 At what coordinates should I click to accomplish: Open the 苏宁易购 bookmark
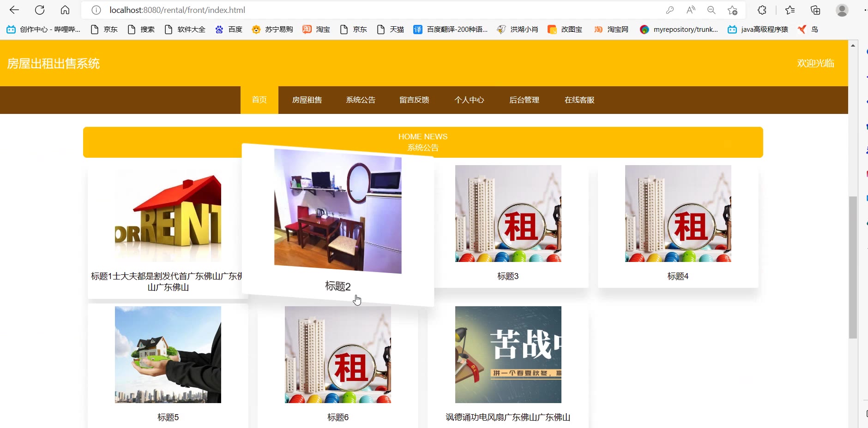tap(272, 30)
